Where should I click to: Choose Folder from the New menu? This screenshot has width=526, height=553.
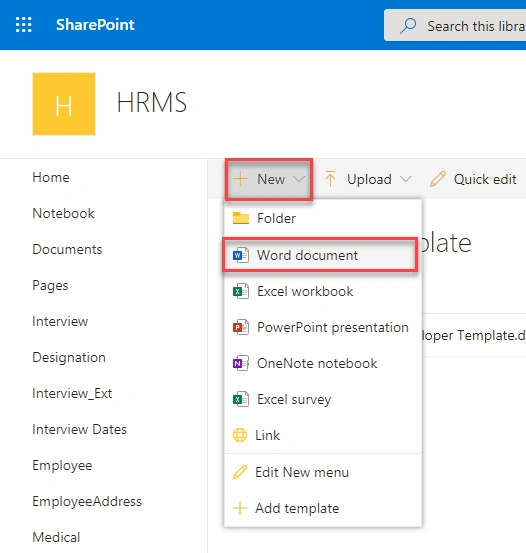coord(323,218)
